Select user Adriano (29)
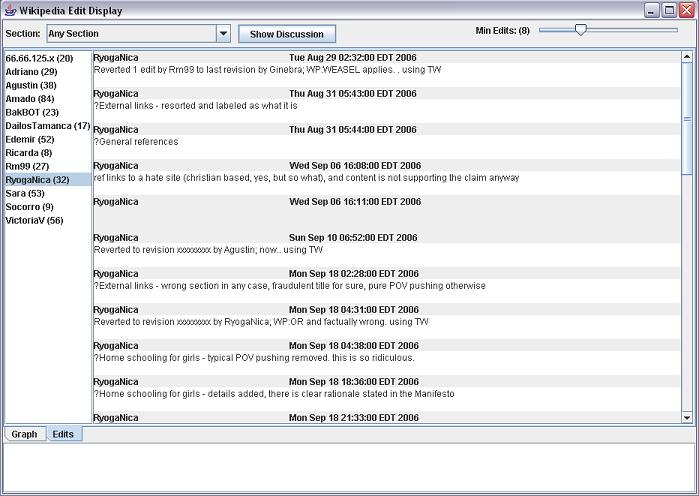Screen dimensions: 699x496 [48, 72]
